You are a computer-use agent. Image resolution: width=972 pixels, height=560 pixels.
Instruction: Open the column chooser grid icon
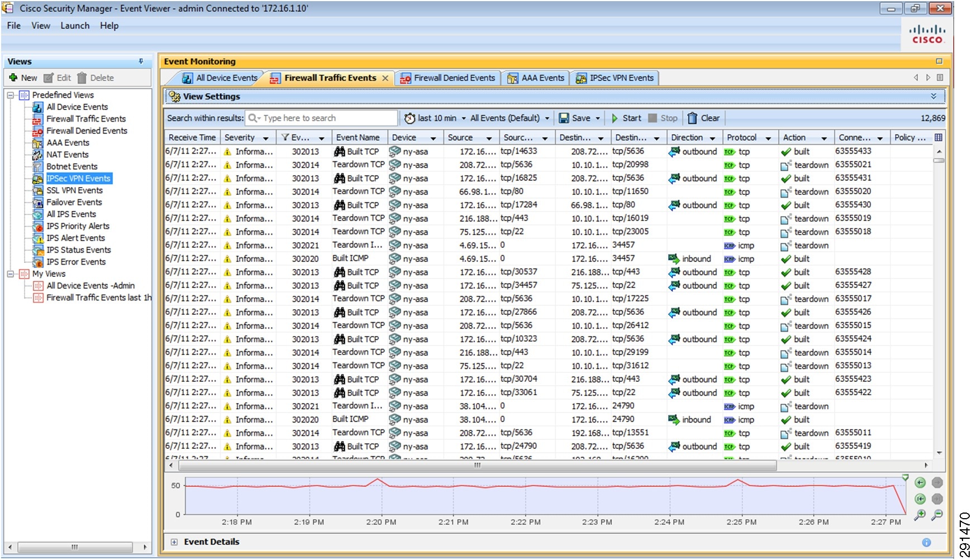pos(938,137)
